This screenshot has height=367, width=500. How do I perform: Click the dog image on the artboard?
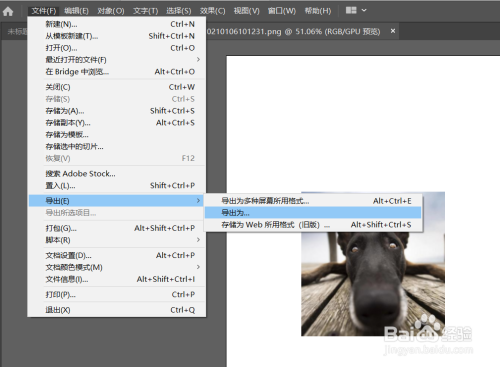[373, 283]
